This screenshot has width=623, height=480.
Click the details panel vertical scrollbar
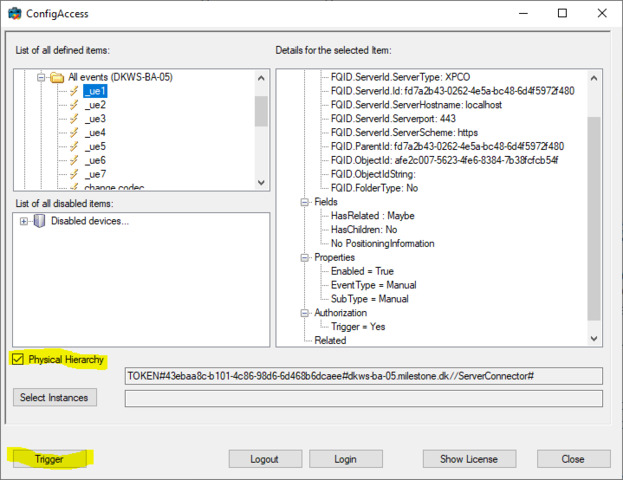(x=594, y=220)
